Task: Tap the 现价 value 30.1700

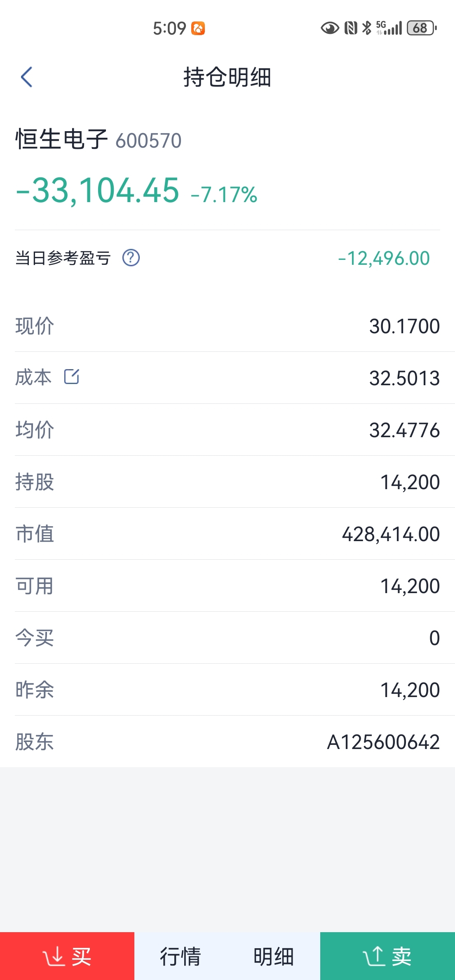Action: pyautogui.click(x=405, y=326)
